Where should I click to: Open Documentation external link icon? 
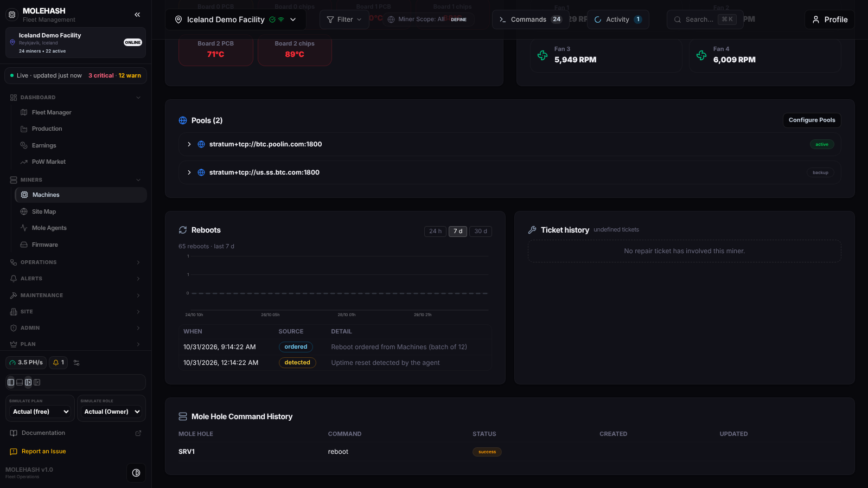[x=138, y=433]
